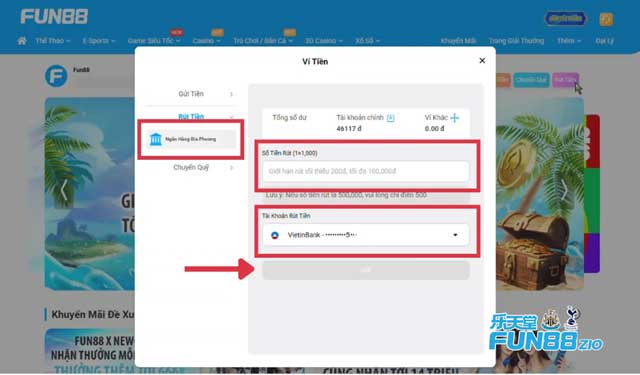Click the refresh icon next to Tài khoản chính
This screenshot has width=640, height=375.
tap(391, 118)
